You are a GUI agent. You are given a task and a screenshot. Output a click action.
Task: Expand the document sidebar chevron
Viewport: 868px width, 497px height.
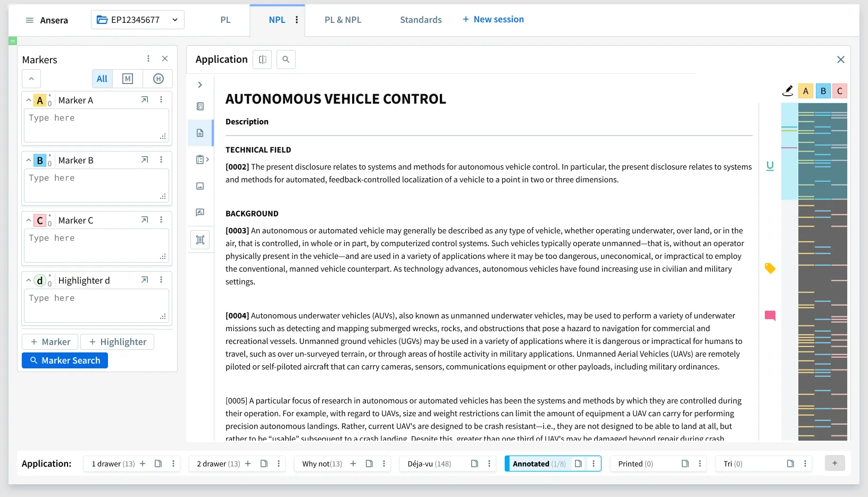coord(200,85)
